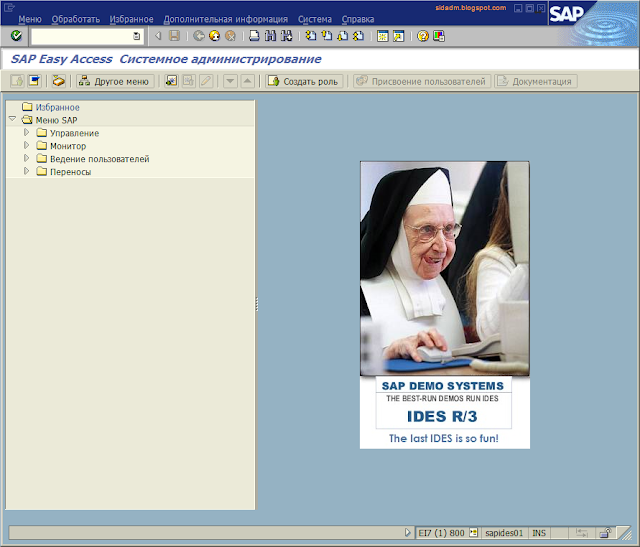640x547 pixels.
Task: Expand the Ведение пользователей folder node
Action: pyautogui.click(x=27, y=159)
